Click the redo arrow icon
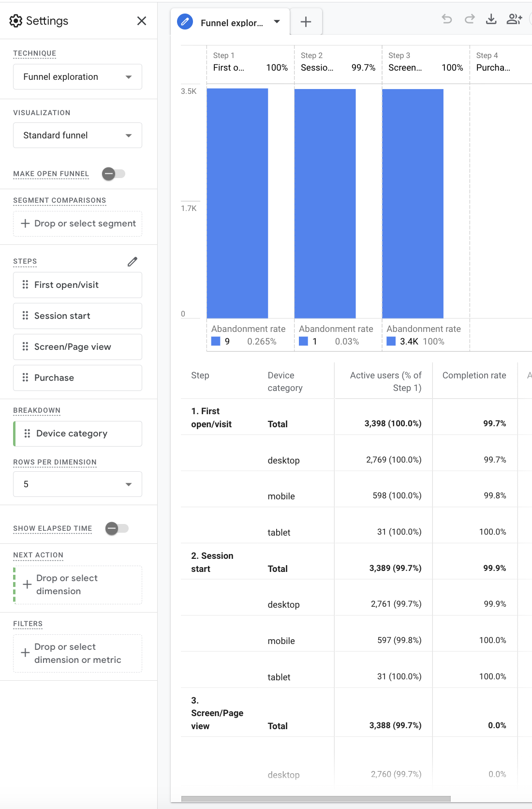Image resolution: width=532 pixels, height=809 pixels. coord(469,19)
